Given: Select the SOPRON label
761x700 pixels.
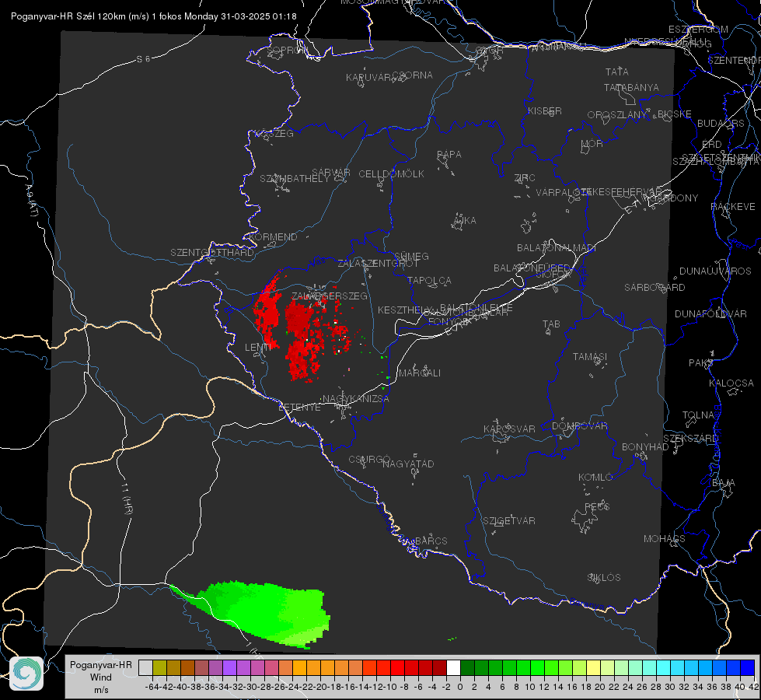Looking at the screenshot, I should pos(288,50).
